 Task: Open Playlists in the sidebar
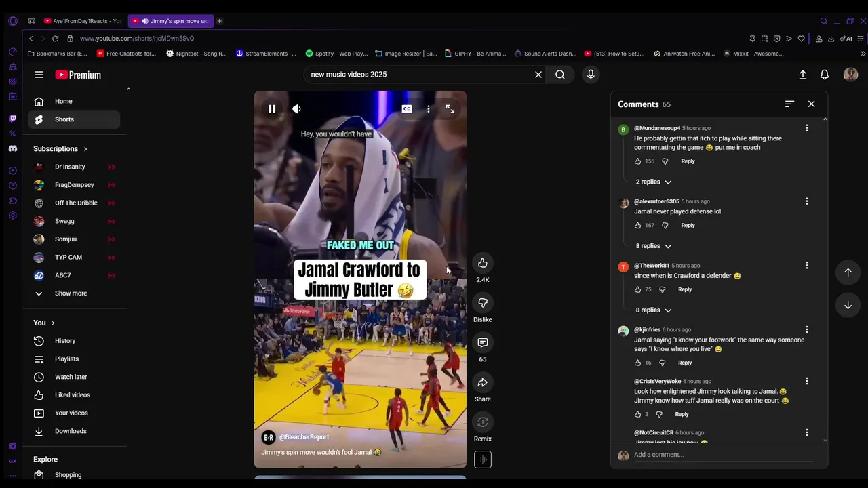pyautogui.click(x=74, y=359)
